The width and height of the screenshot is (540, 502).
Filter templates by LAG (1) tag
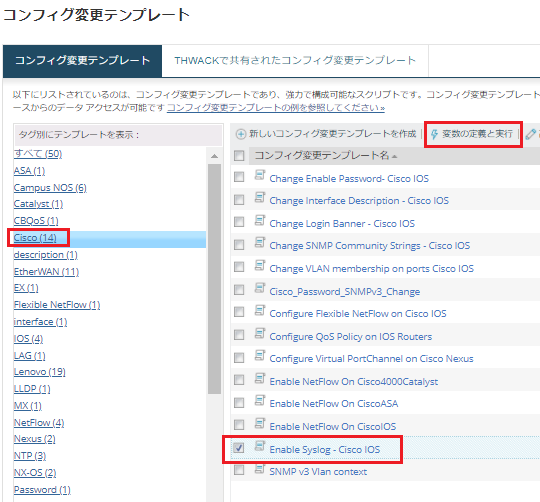pyautogui.click(x=29, y=355)
